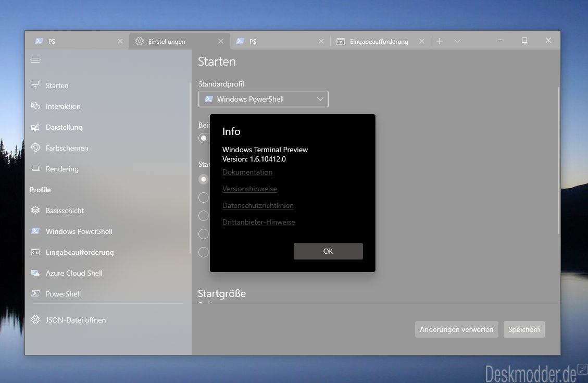The width and height of the screenshot is (588, 383).
Task: Expand the new-tab profile chevron menu
Action: 457,41
